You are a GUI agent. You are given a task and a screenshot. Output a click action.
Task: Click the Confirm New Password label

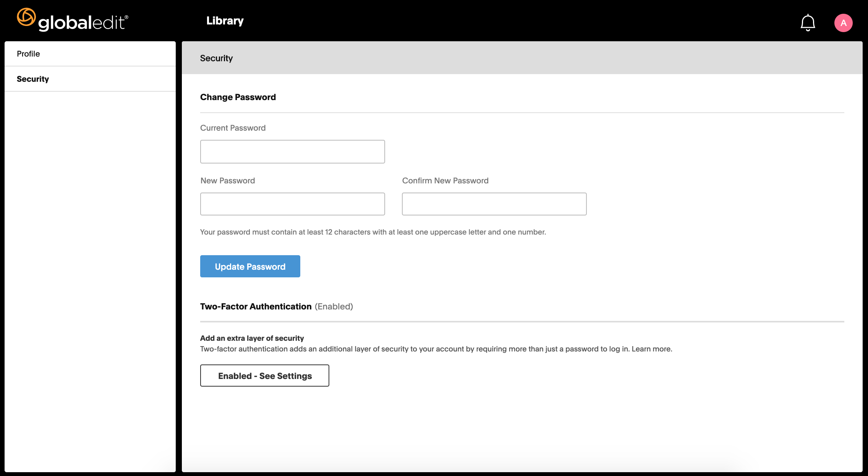445,181
